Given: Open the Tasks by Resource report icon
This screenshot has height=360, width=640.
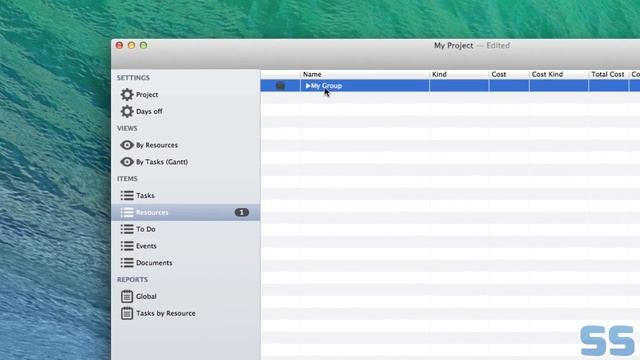Looking at the screenshot, I should (127, 313).
